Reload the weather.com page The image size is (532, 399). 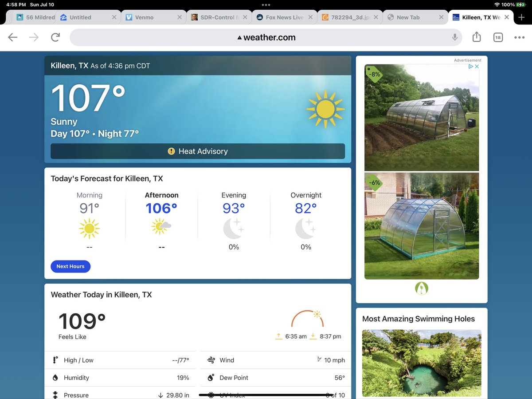55,37
